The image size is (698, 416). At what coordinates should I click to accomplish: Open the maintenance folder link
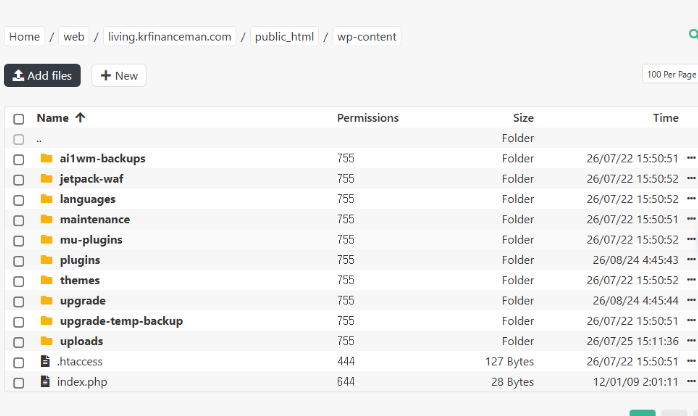pos(95,219)
